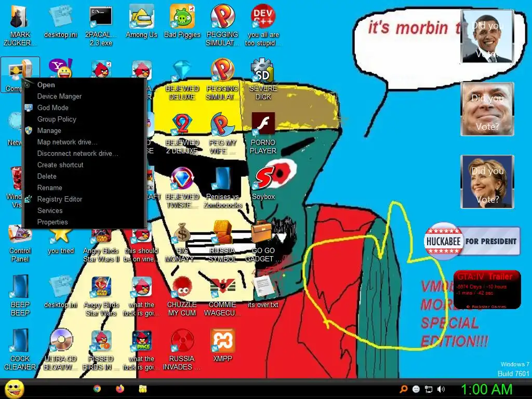This screenshot has height=399, width=532.
Task: Click the 1:00 AM taskbar clock
Action: coord(486,389)
